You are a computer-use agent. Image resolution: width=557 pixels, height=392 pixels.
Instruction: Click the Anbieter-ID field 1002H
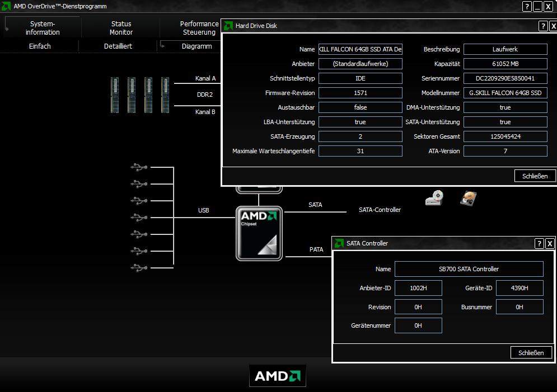[x=418, y=288]
